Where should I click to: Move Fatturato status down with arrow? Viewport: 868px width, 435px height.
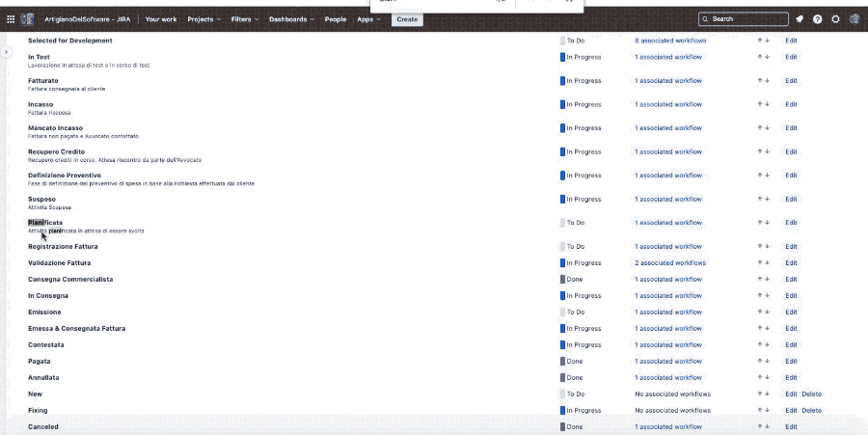tap(768, 81)
